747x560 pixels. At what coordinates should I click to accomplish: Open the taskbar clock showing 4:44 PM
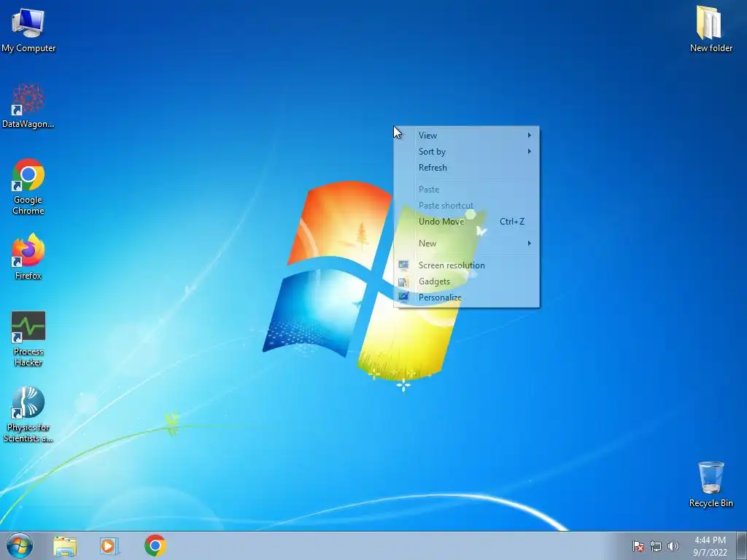pyautogui.click(x=710, y=546)
